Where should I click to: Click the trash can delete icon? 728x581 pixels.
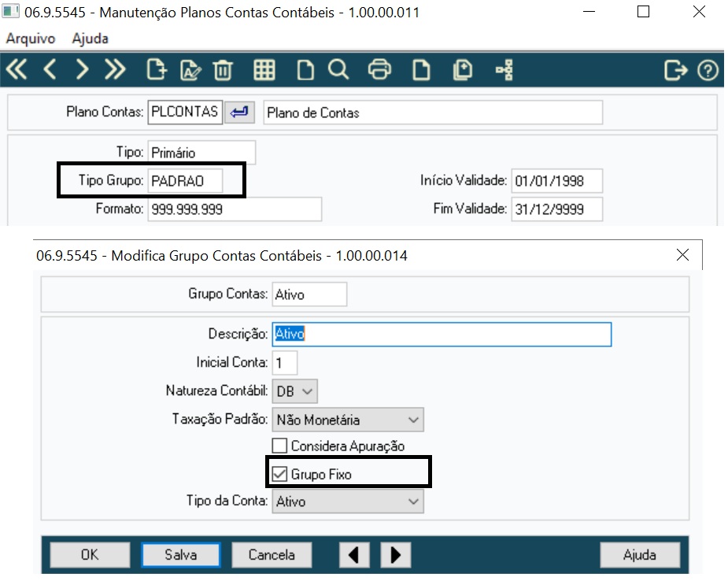pos(223,71)
